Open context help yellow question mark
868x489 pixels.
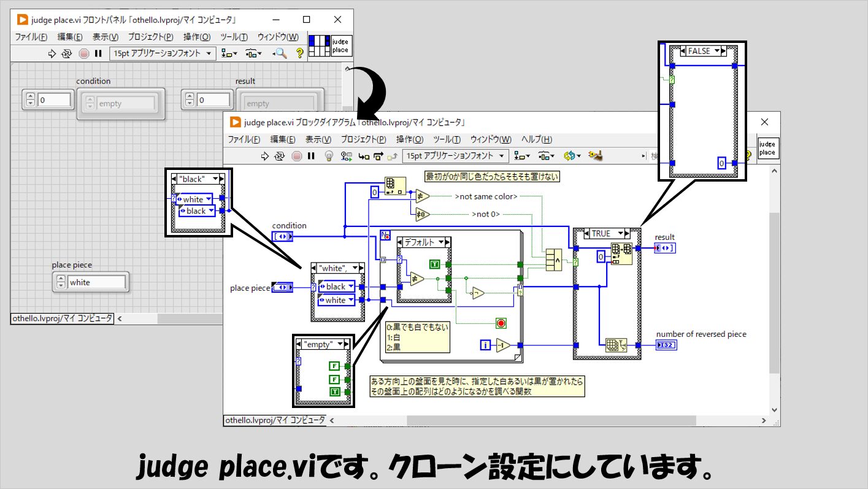click(299, 53)
